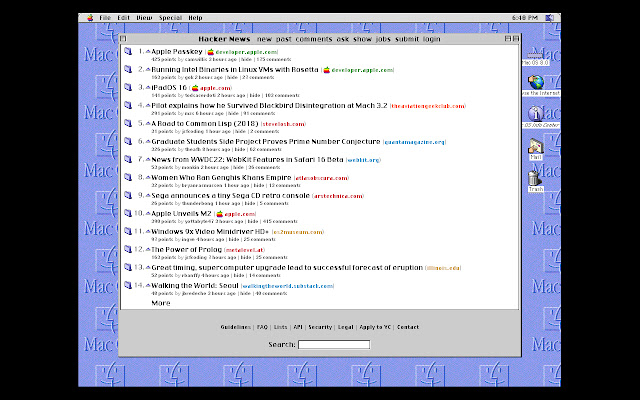The image size is (640, 400).
Task: Open The Power of Prolog story
Action: tap(187, 249)
